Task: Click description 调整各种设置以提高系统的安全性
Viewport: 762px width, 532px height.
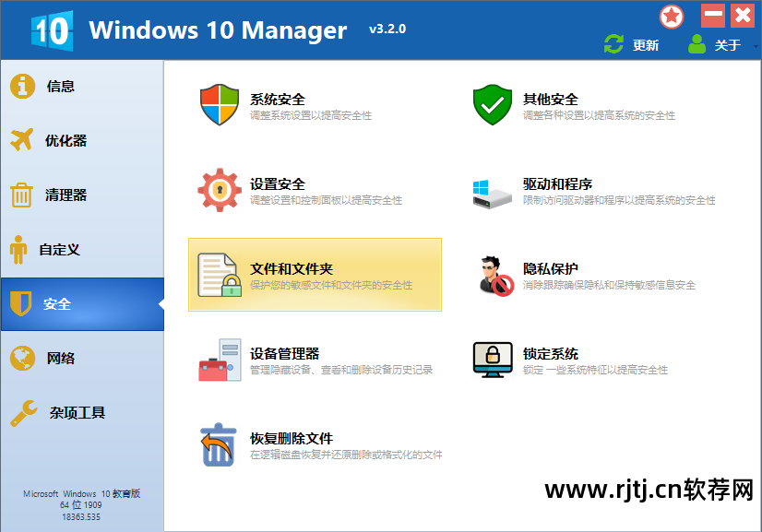Action: tap(600, 115)
